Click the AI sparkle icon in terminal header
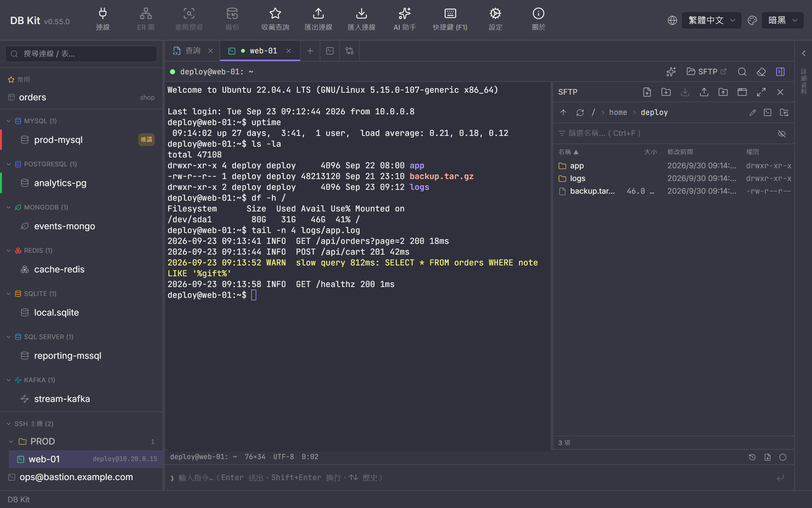Image resolution: width=812 pixels, height=508 pixels. pyautogui.click(x=671, y=72)
